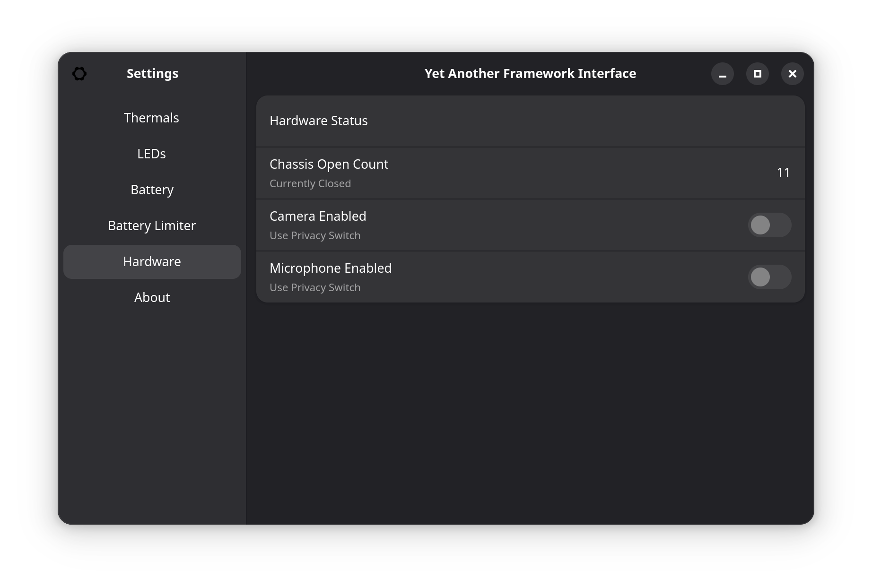The height and width of the screenshot is (588, 872).
Task: Click the Settings gear icon
Action: (79, 74)
